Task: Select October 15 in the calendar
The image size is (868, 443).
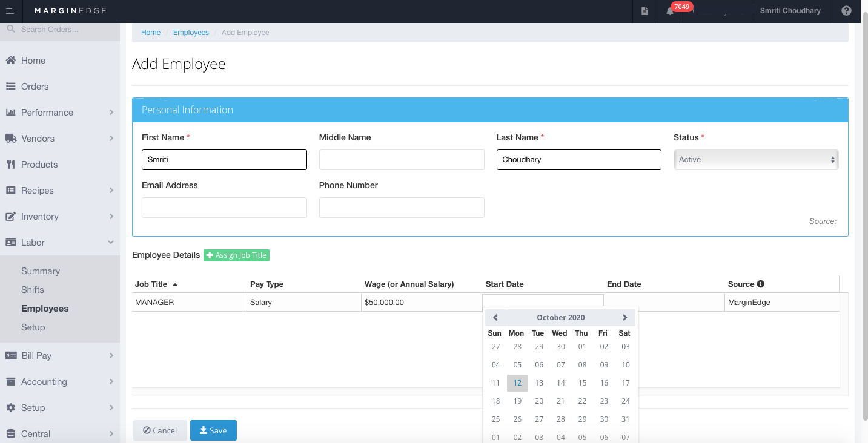Action: [582, 383]
